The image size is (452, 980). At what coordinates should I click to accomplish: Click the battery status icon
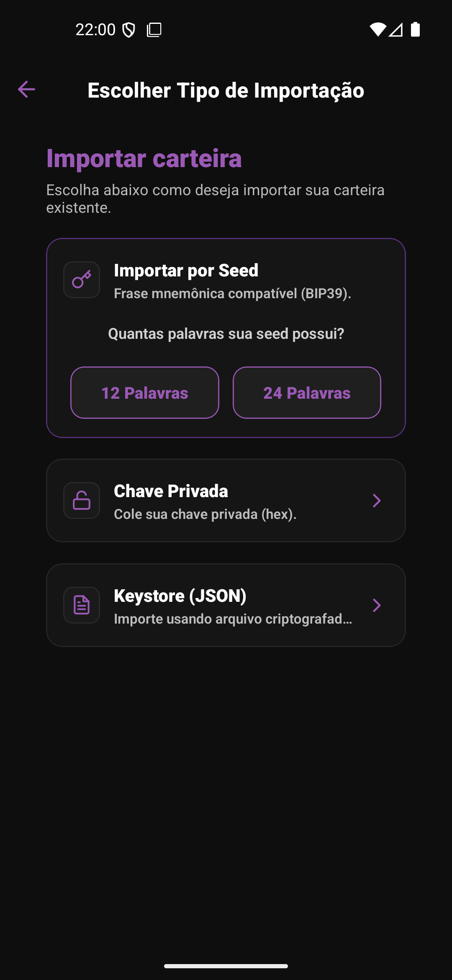[x=415, y=30]
